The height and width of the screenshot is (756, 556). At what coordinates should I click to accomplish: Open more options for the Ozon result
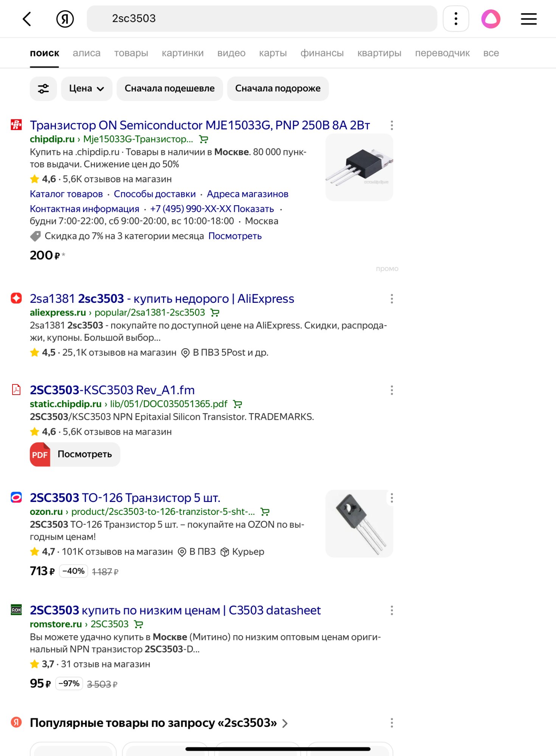coord(392,498)
